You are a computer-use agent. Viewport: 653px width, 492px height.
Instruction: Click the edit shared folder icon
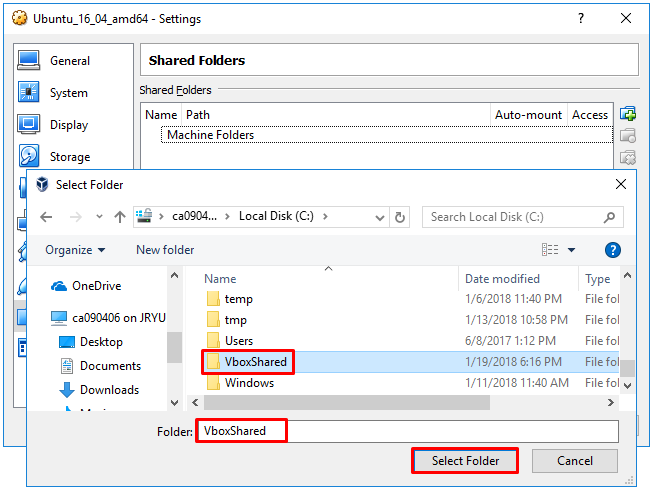tap(628, 135)
